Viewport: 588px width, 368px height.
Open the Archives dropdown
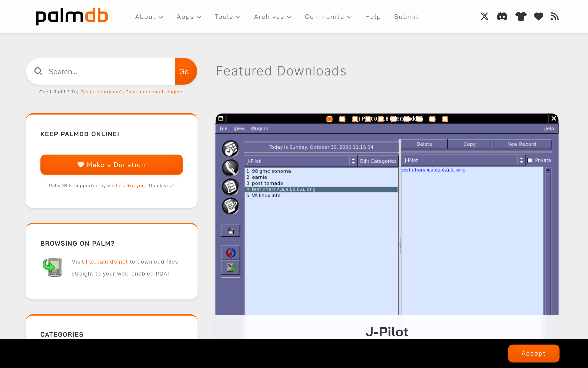pos(272,17)
